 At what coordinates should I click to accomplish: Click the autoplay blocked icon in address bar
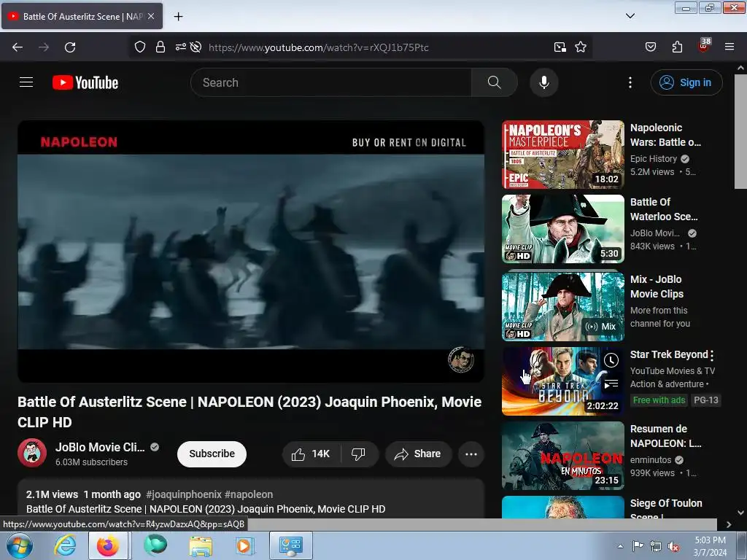[196, 47]
